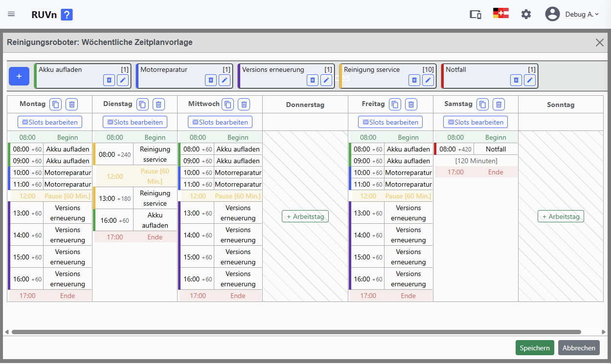This screenshot has width=611, height=364.
Task: Click the RUVn application title
Action: click(44, 15)
